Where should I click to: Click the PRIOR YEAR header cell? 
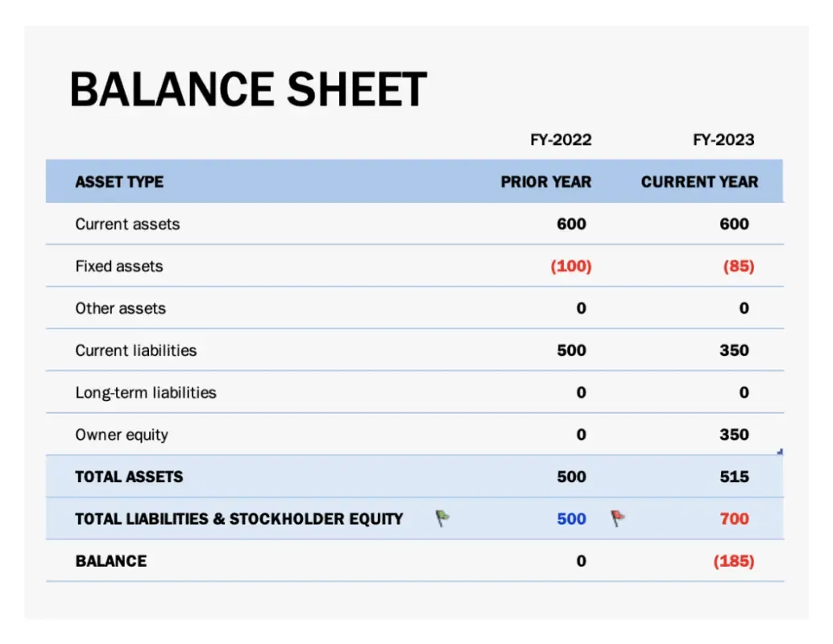click(545, 182)
